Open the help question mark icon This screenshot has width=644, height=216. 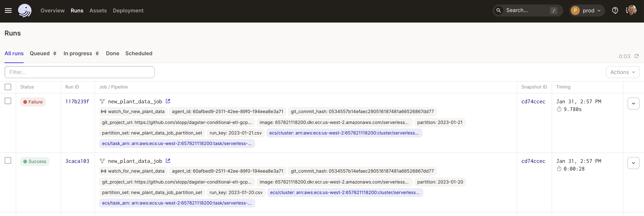click(x=615, y=11)
